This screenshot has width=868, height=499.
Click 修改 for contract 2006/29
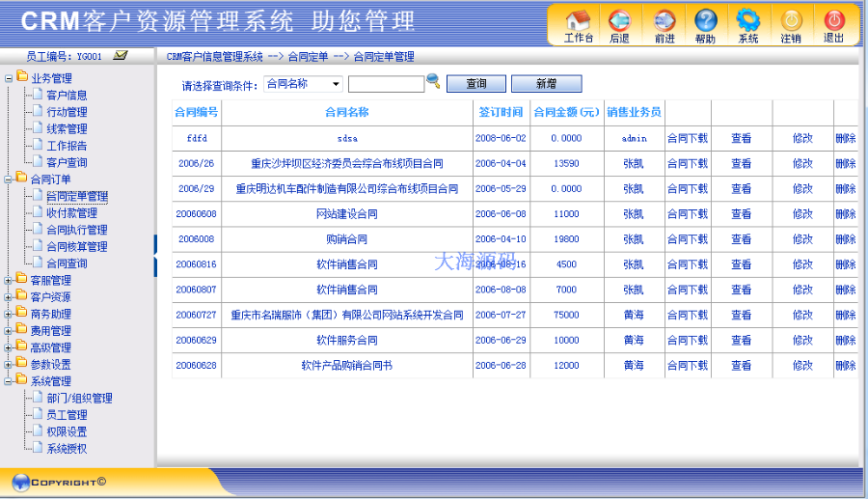point(802,189)
